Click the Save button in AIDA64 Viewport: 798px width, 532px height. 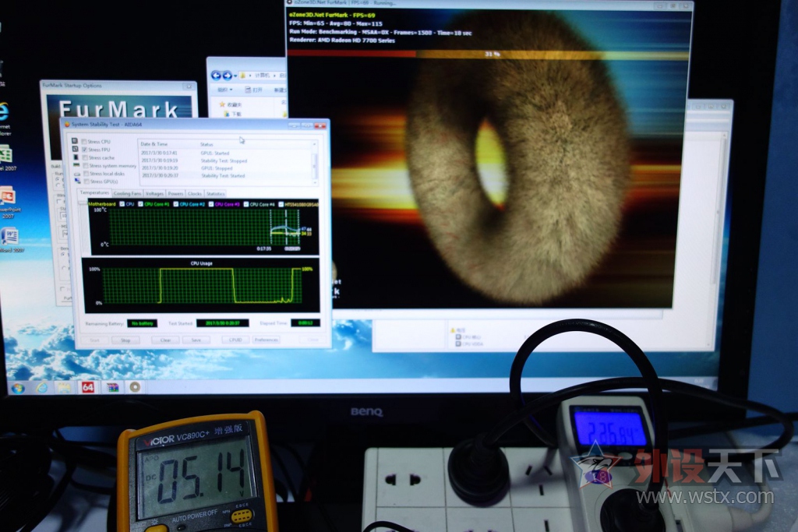click(196, 340)
